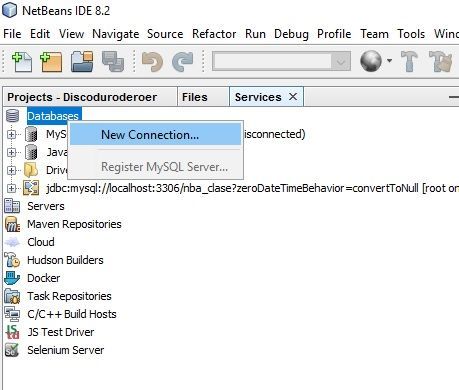Screen dimensions: 459x390
Task: Expand the Java DB tree node
Action: click(11, 152)
